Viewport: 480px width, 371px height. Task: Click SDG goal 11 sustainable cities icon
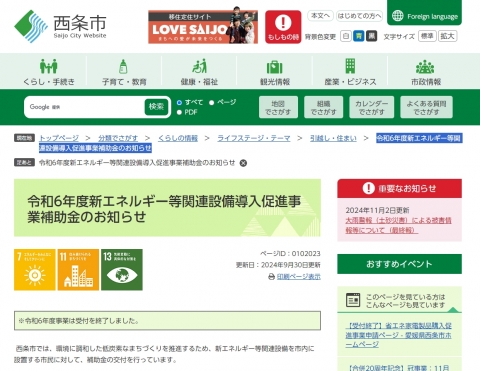78,270
